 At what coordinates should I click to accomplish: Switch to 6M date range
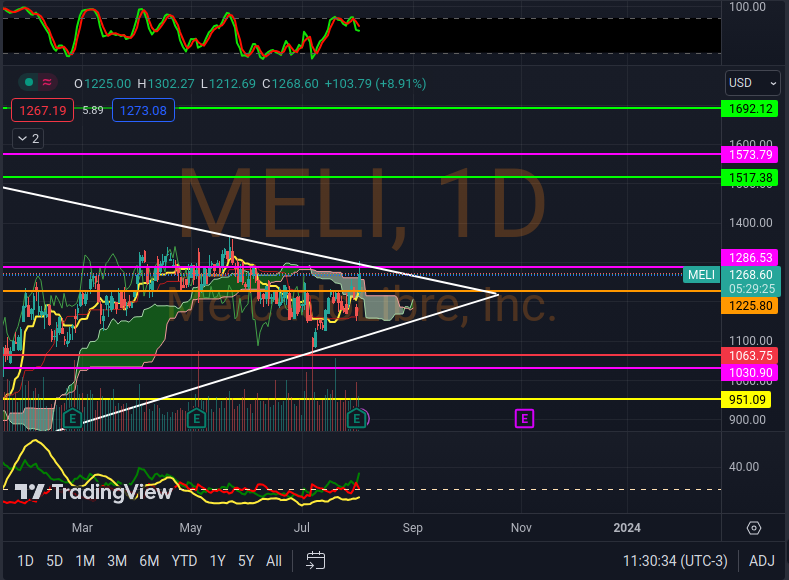tap(149, 560)
